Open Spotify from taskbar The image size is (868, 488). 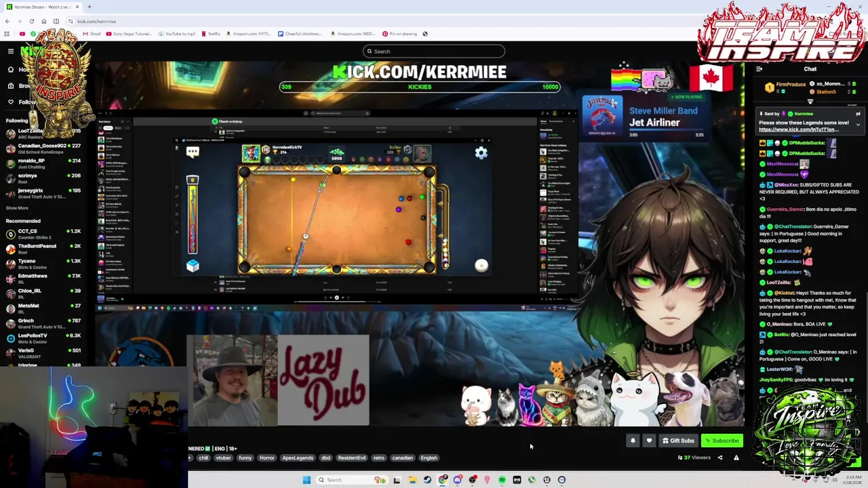(502, 480)
